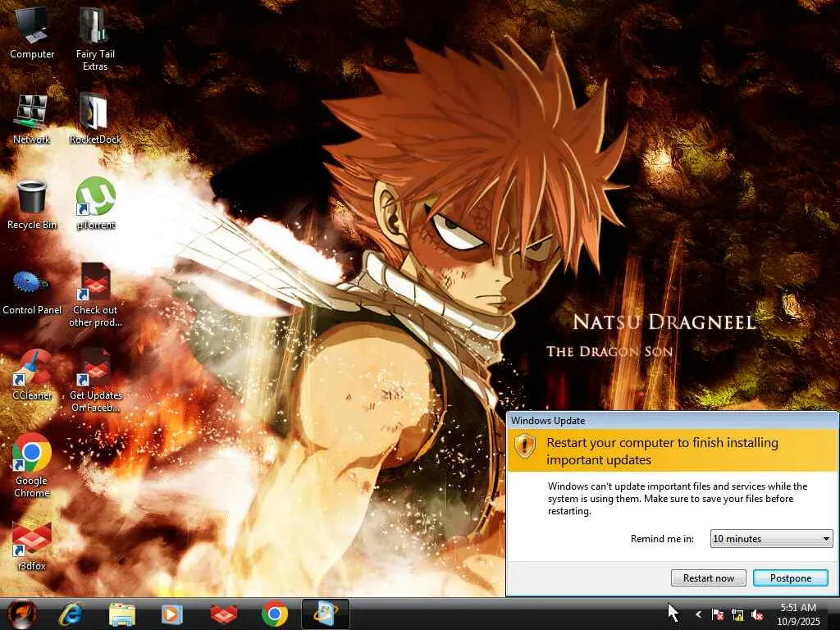Open the red fox taskbar icon
This screenshot has width=840, height=630.
point(224,614)
